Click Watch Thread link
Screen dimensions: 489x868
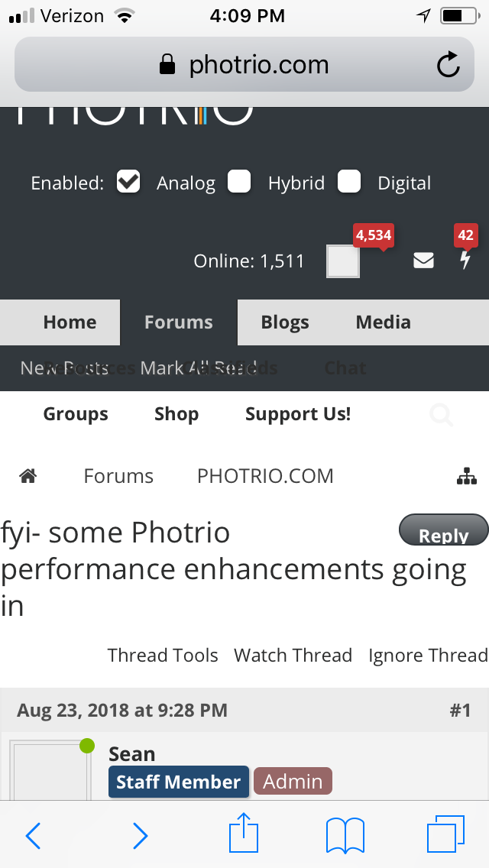pos(293,655)
